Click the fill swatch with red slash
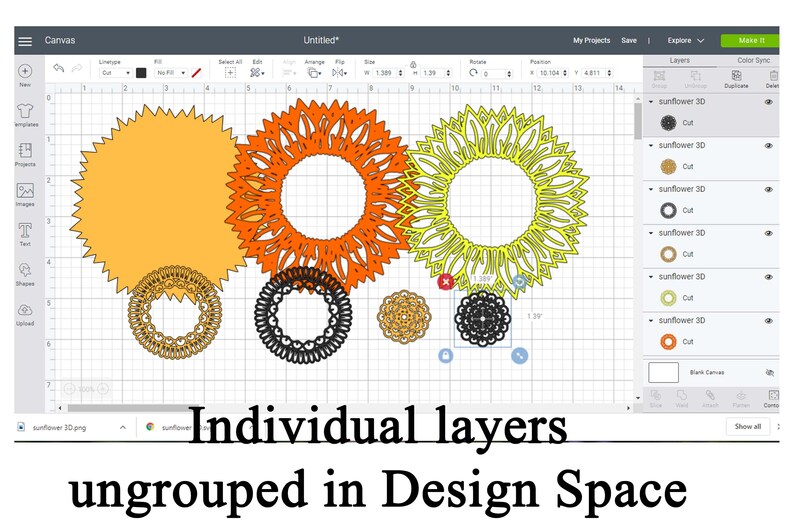794x529 pixels. coord(196,73)
